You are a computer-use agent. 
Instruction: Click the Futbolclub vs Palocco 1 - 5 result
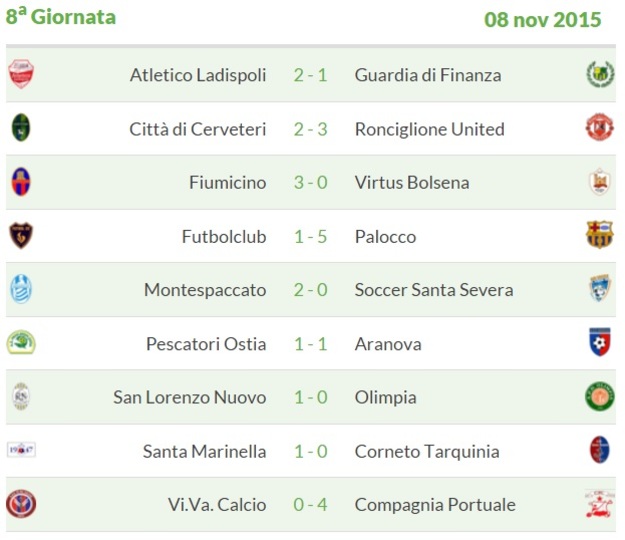point(311,237)
